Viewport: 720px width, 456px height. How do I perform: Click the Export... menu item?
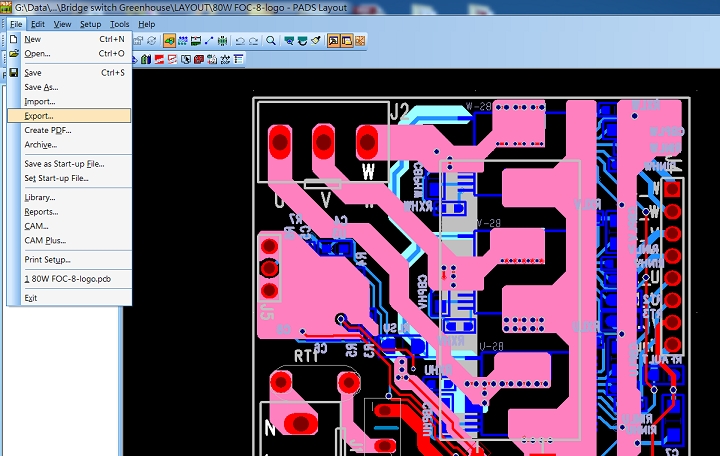click(39, 116)
